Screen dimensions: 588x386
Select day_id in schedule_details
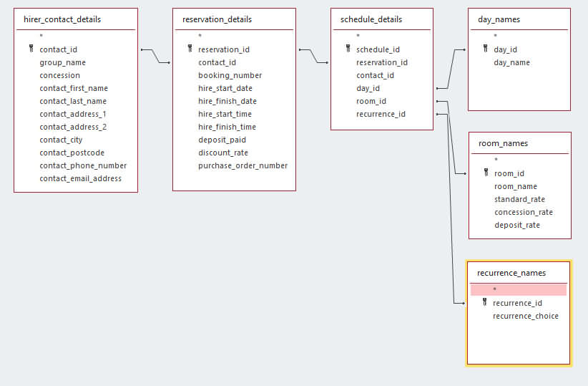[x=368, y=88]
